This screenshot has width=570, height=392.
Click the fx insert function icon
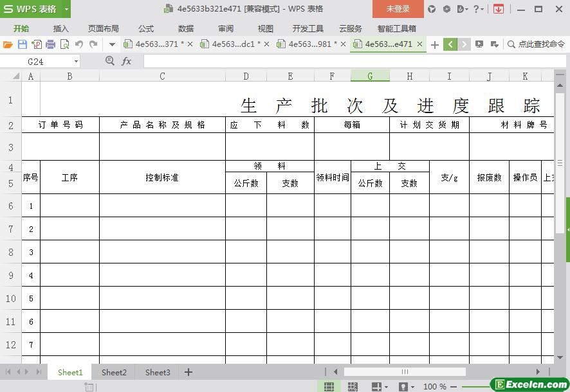pyautogui.click(x=126, y=61)
